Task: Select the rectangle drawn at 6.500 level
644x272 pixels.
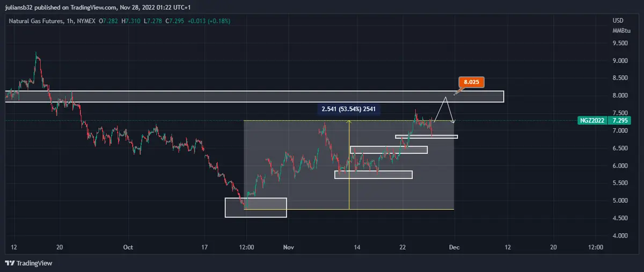Action: (389, 150)
